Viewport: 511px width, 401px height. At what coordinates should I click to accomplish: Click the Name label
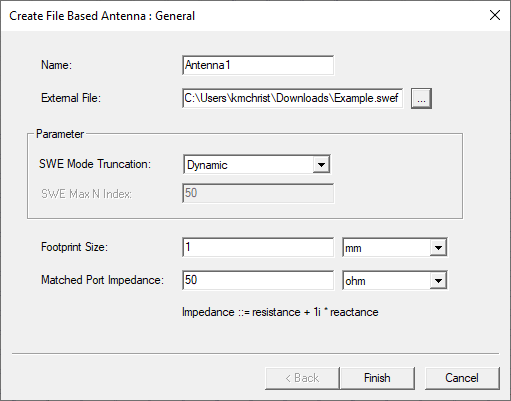(56, 65)
